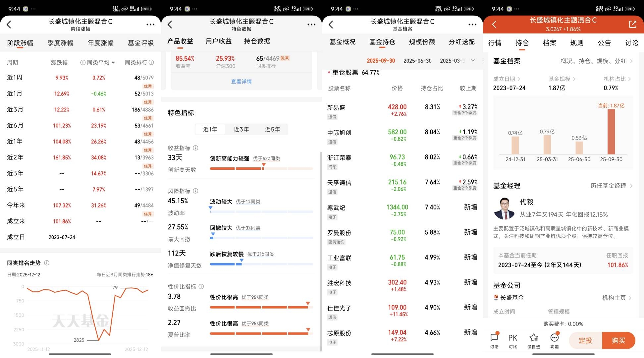Tap the 查看详情 link
The height and width of the screenshot is (358, 644).
pyautogui.click(x=241, y=82)
